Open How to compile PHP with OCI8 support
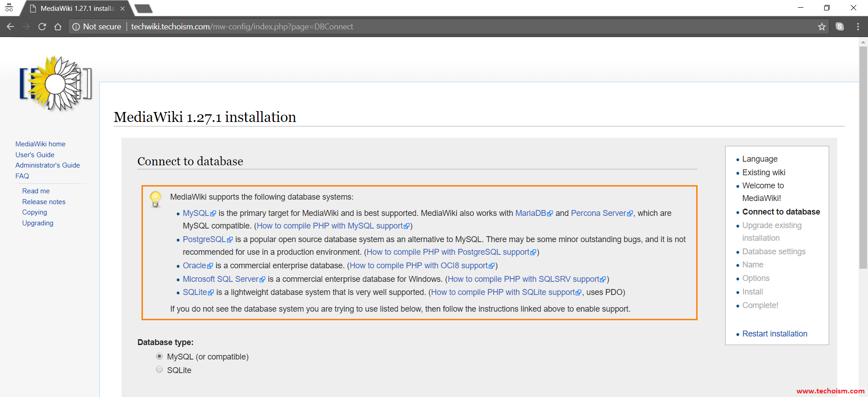Screen dimensions: 868x397 coord(422,265)
